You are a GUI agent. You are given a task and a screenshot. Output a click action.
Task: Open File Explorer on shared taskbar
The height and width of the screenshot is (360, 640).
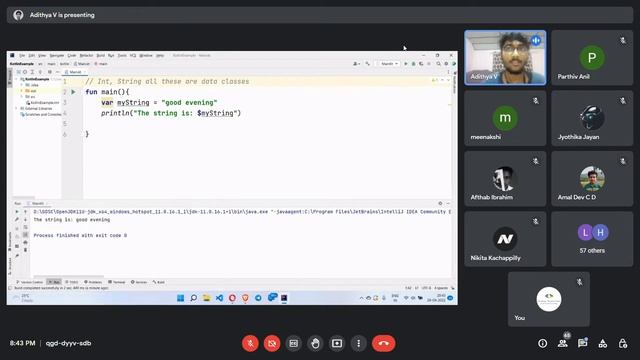coord(207,298)
